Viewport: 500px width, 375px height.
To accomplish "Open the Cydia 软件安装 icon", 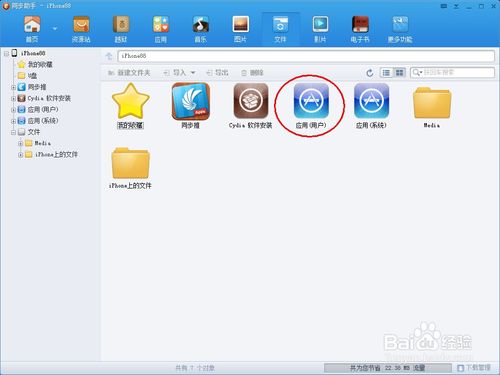I will [251, 101].
